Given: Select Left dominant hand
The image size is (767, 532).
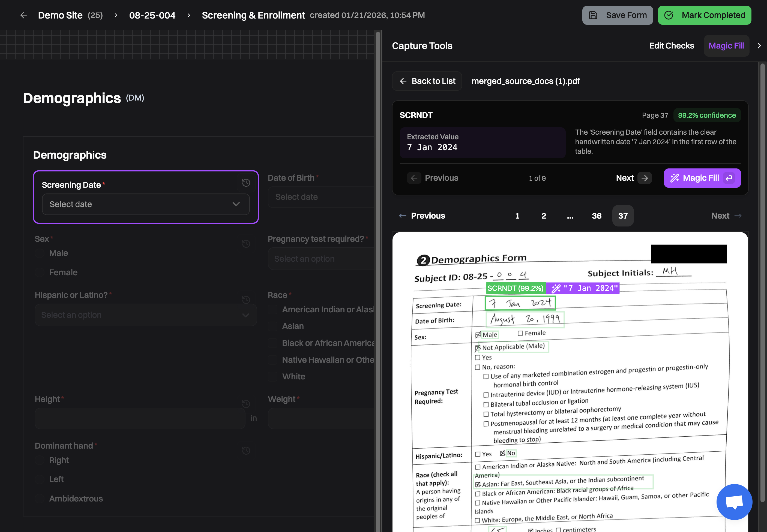Looking at the screenshot, I should (40, 479).
